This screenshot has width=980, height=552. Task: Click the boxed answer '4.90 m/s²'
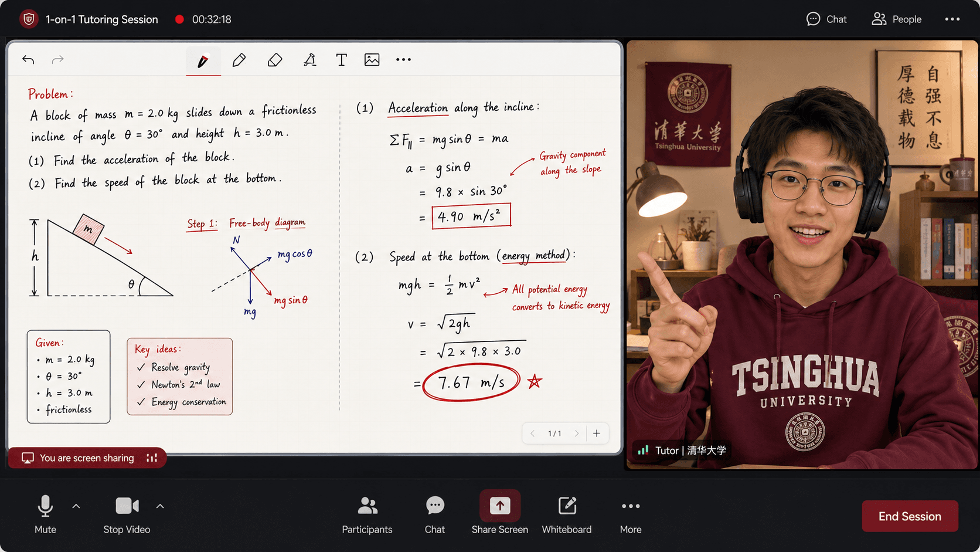point(471,216)
